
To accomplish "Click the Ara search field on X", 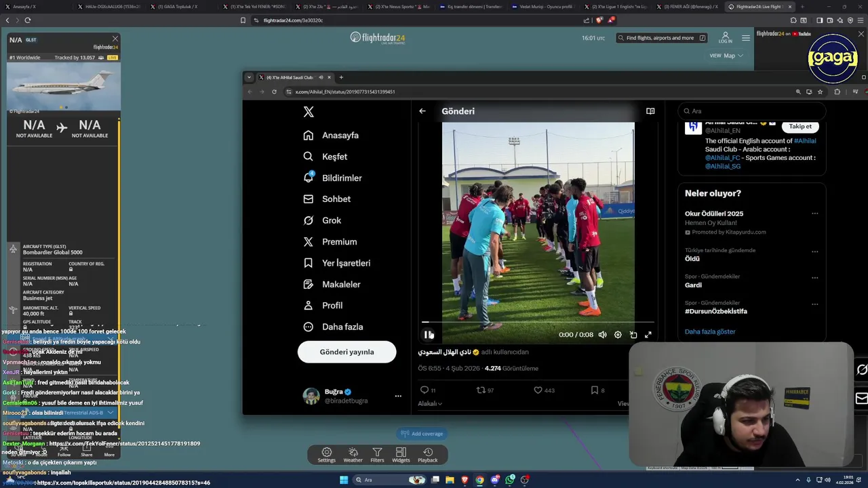I will 751,111.
